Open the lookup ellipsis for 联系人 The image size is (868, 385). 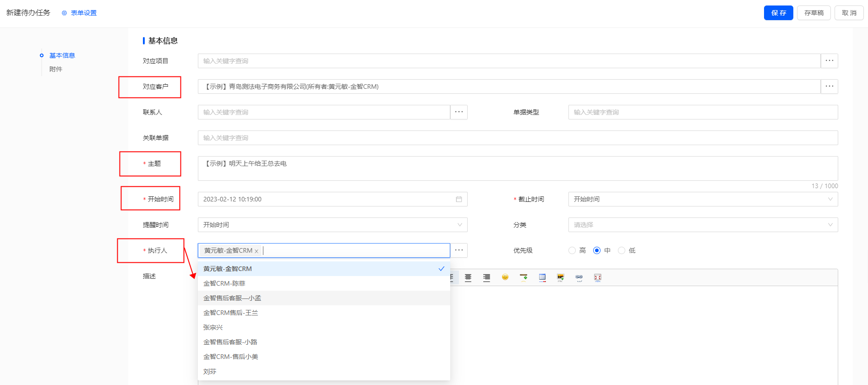pyautogui.click(x=459, y=112)
